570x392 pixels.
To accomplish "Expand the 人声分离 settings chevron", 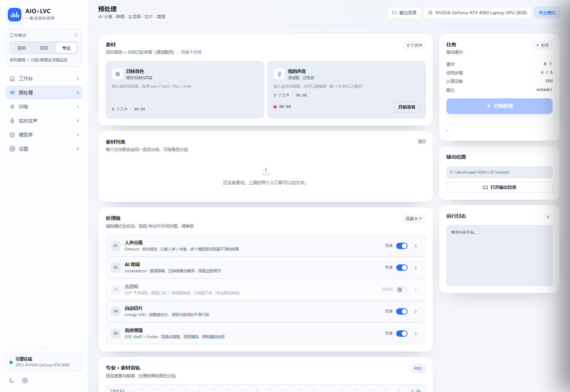I will (416, 246).
